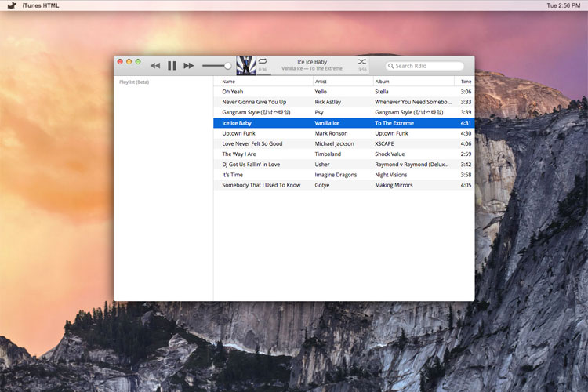
Task: Click album Whenever You Need Somebo...
Action: coord(413,102)
